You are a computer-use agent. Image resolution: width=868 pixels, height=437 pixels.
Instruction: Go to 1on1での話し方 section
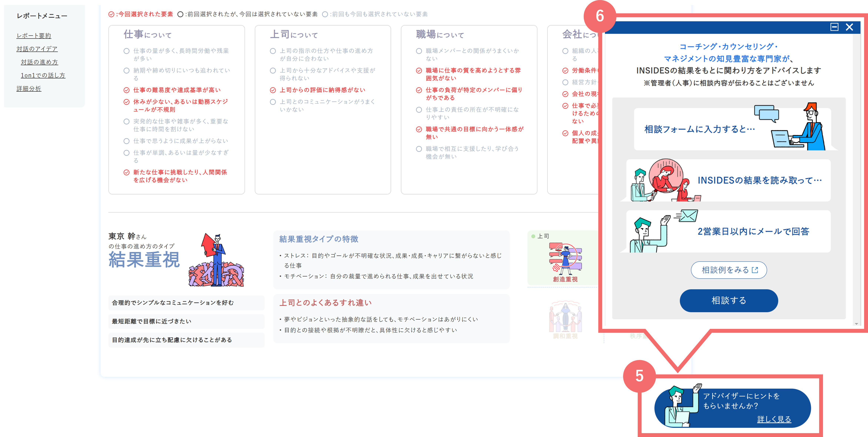pyautogui.click(x=43, y=75)
